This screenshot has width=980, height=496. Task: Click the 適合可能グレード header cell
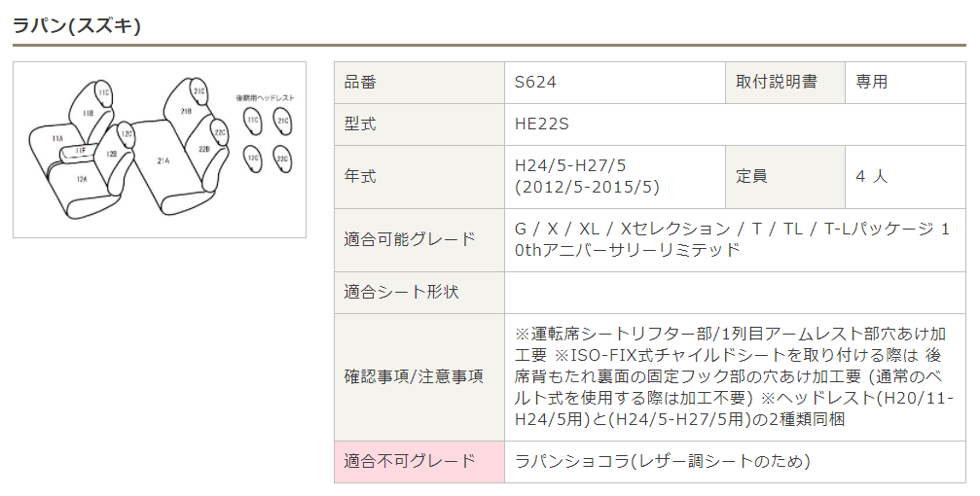pyautogui.click(x=419, y=240)
